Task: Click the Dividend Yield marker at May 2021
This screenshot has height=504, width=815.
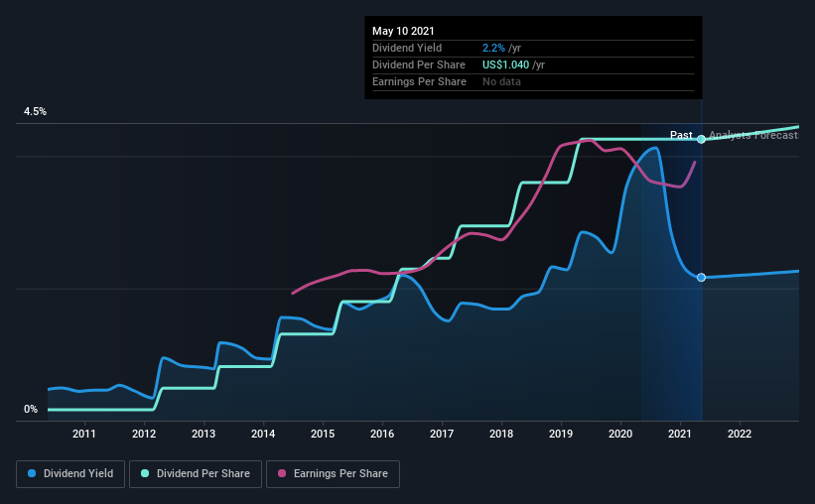Action: pyautogui.click(x=701, y=278)
